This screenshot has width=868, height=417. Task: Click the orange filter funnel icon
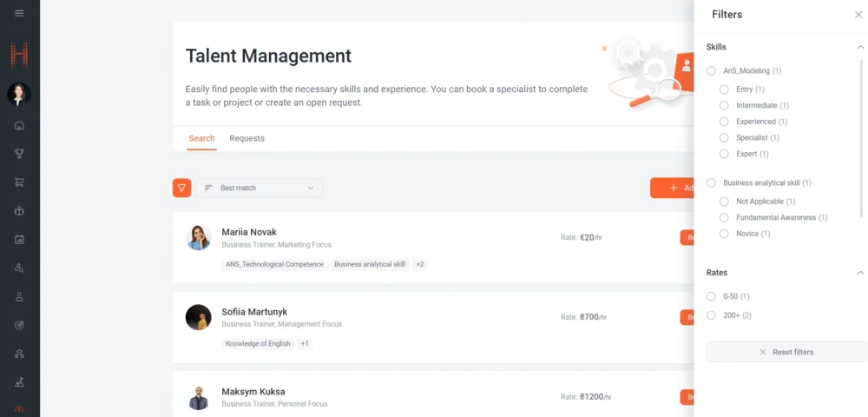(181, 188)
